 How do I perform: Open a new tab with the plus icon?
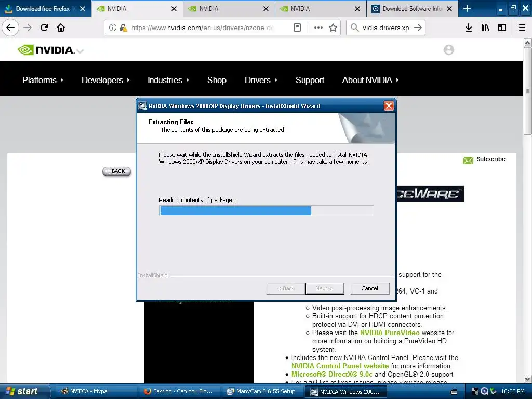(467, 8)
